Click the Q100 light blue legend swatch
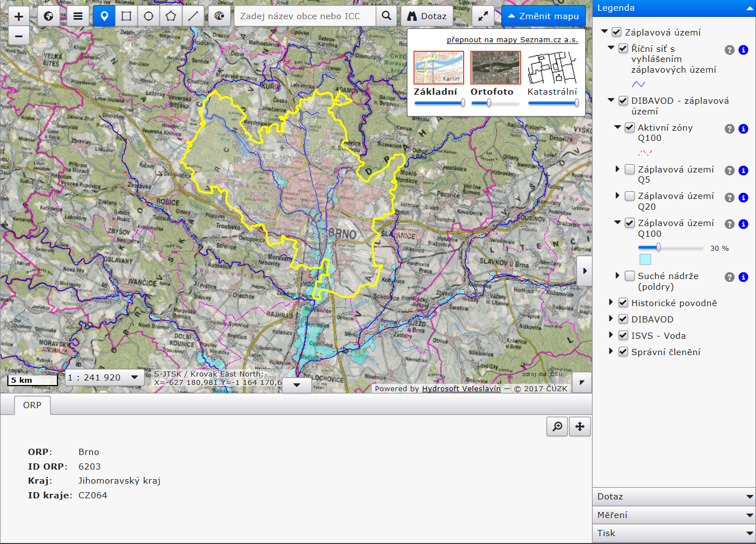 tap(645, 259)
